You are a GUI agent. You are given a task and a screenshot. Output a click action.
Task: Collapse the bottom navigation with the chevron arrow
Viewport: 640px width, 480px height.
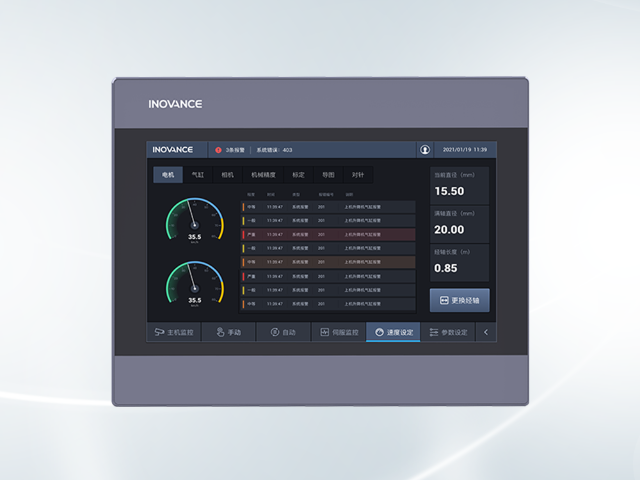click(x=486, y=332)
